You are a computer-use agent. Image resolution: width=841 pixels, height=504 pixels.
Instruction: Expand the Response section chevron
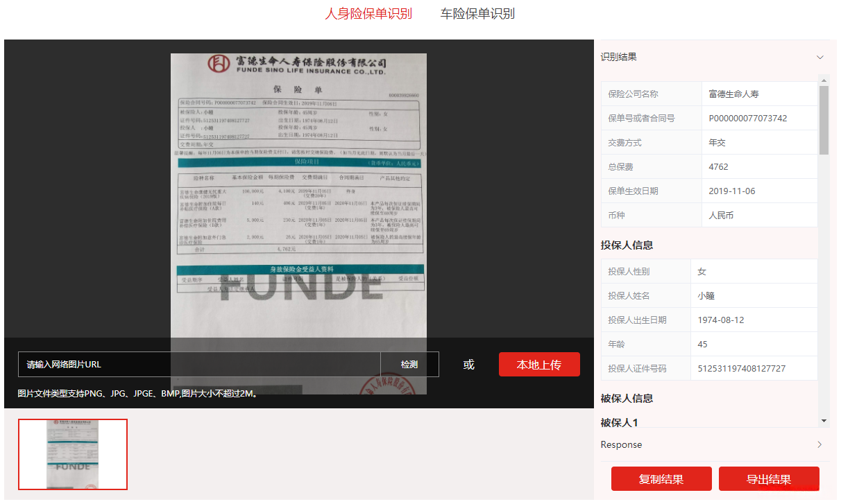click(819, 444)
